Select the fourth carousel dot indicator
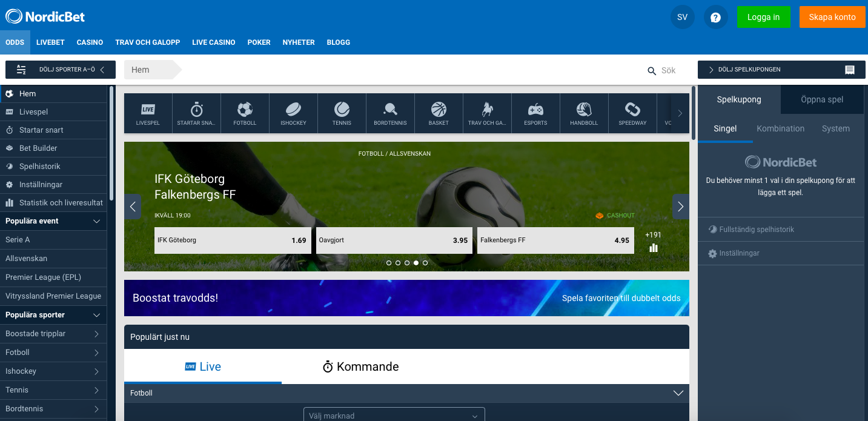Screen dimensions: 868x421 (x=416, y=263)
